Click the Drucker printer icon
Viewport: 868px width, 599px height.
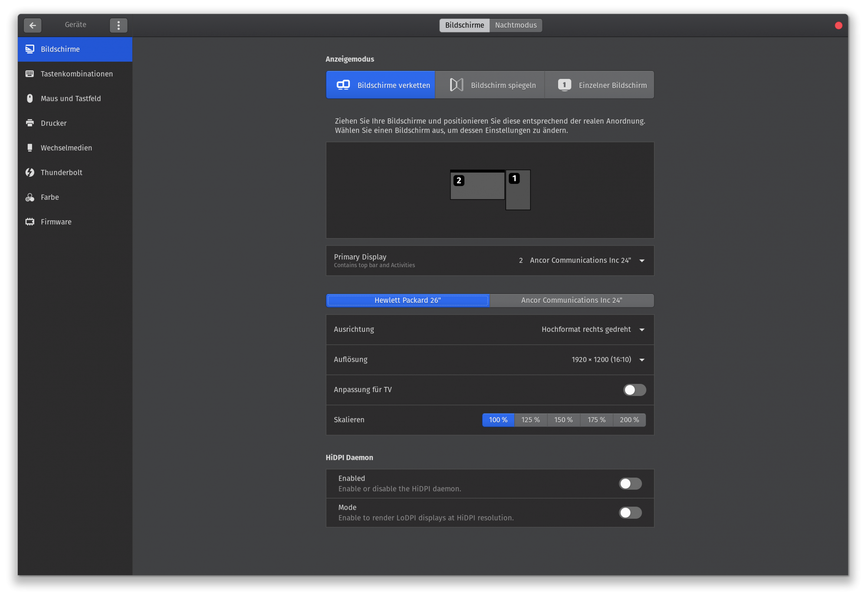pos(30,123)
